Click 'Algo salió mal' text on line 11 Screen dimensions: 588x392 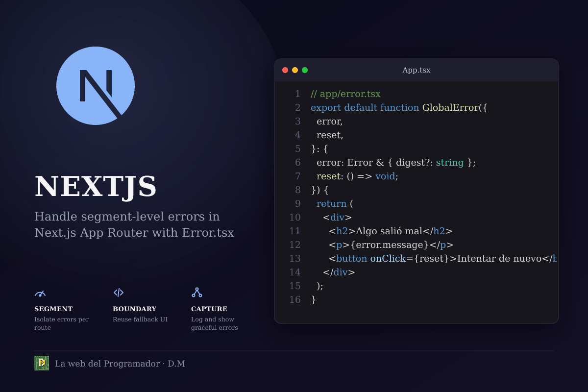pos(389,231)
